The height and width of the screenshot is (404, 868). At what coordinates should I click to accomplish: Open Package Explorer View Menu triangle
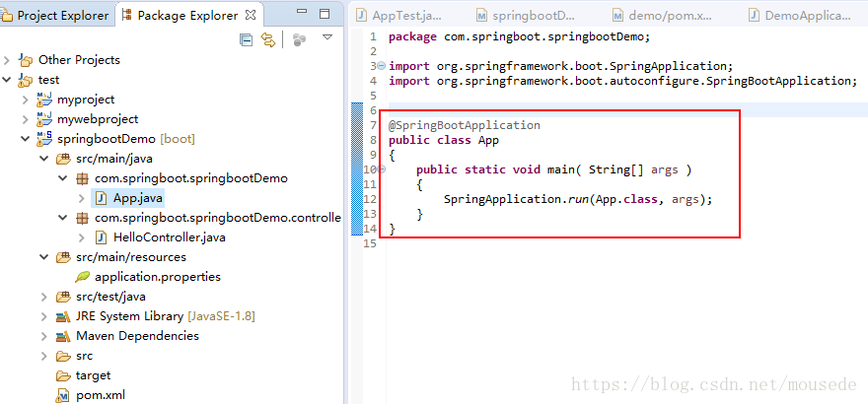pos(327,37)
